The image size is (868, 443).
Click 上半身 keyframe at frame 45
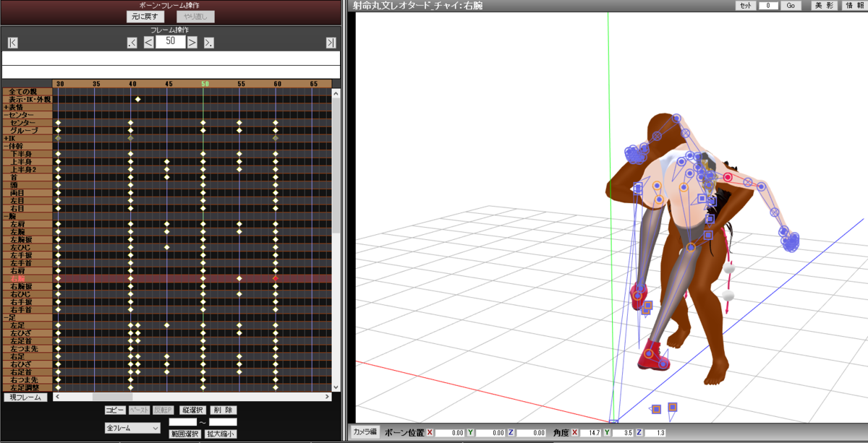[x=167, y=161]
